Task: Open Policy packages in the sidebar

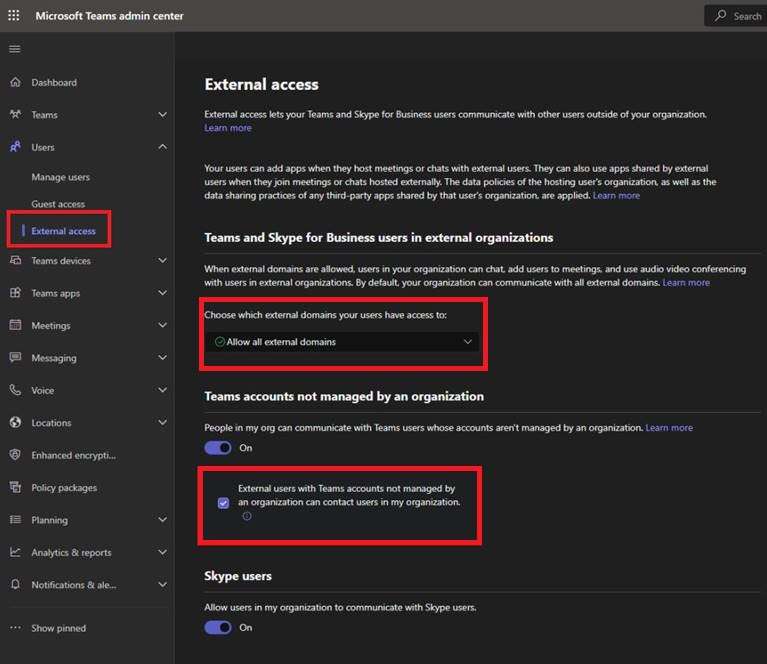Action: click(x=64, y=487)
